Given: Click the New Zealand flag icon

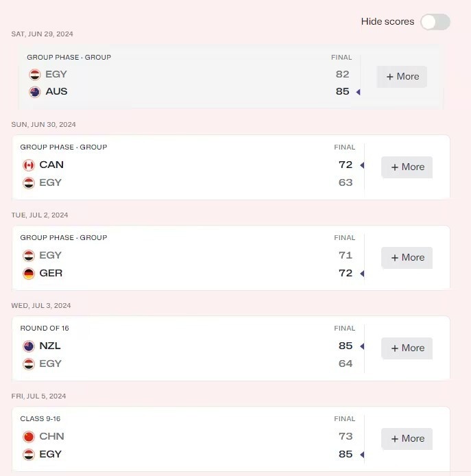Looking at the screenshot, I should [x=29, y=346].
